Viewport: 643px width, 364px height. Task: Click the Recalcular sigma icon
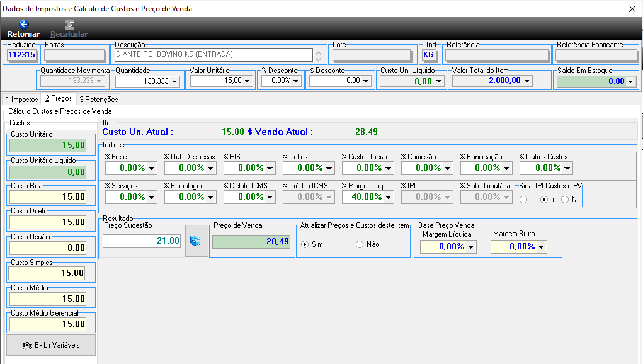tap(69, 25)
